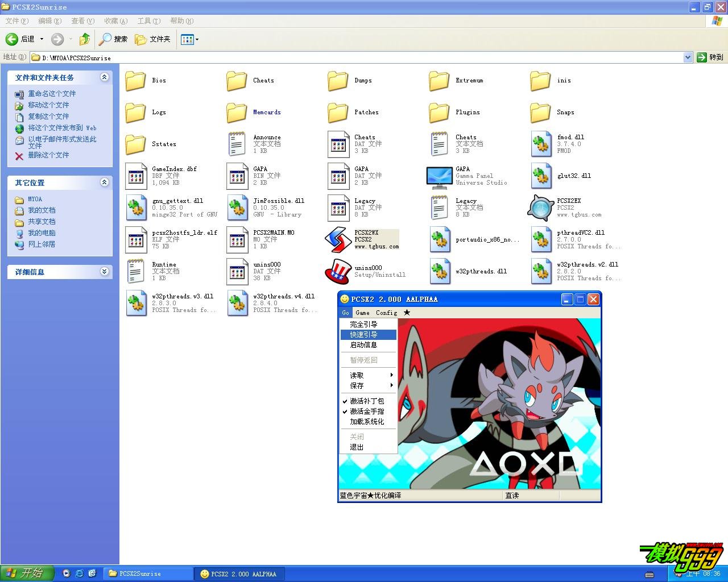Open the Explorer 查看 menu
Screen dimensions: 728x582
tap(82, 20)
